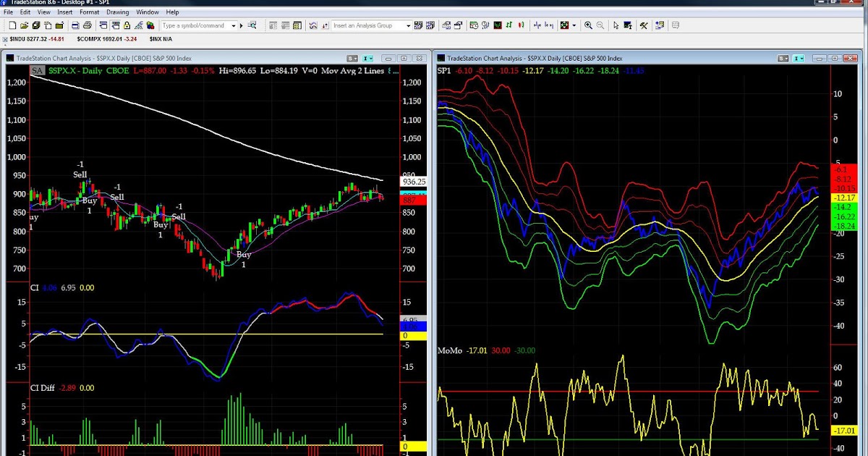
Task: Click the green -18.24 value marker on the right axis
Action: coord(844,226)
